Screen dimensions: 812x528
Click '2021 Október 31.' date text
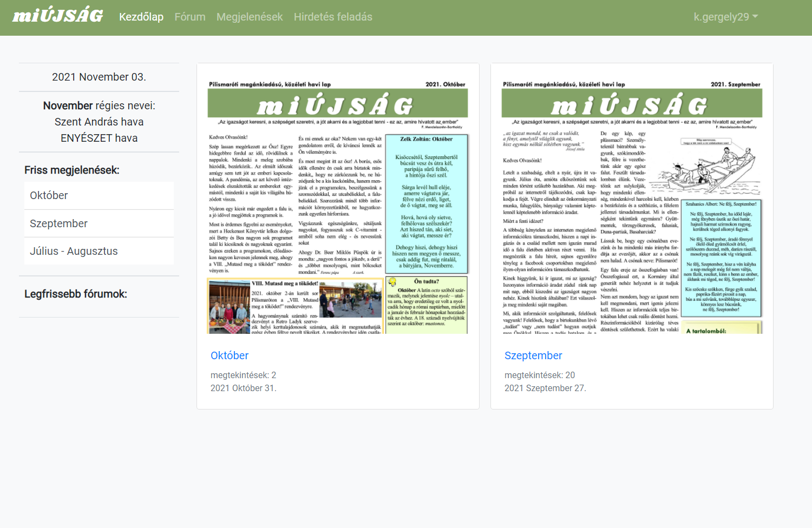click(244, 388)
